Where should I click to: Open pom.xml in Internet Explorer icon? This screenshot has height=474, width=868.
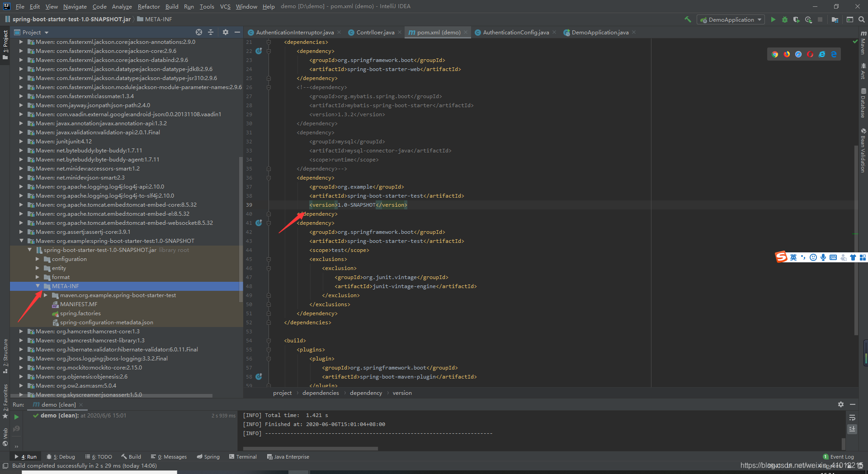822,54
